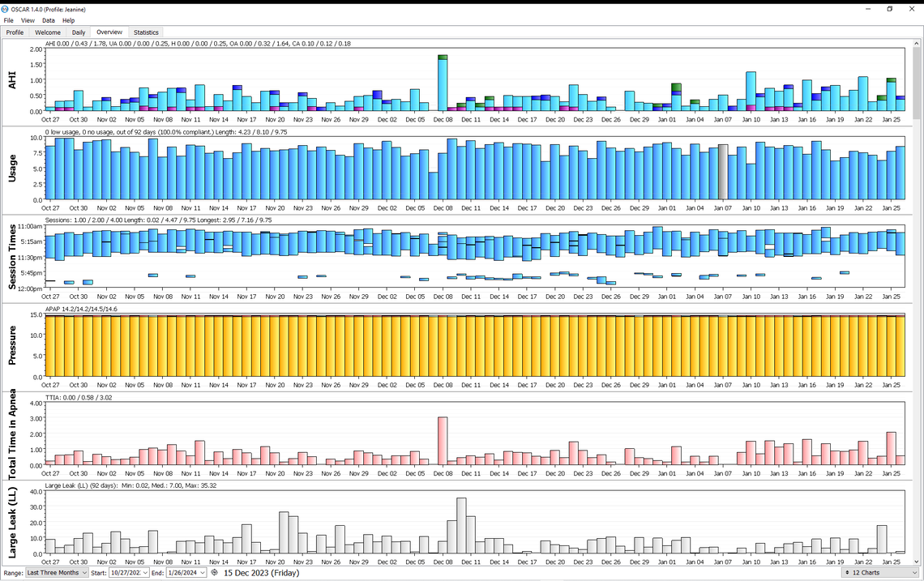Open the Data menu
924x581 pixels.
[49, 20]
